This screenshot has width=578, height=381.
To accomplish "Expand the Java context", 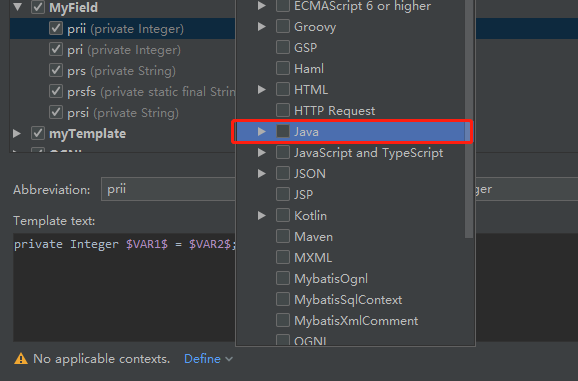I will pyautogui.click(x=262, y=132).
